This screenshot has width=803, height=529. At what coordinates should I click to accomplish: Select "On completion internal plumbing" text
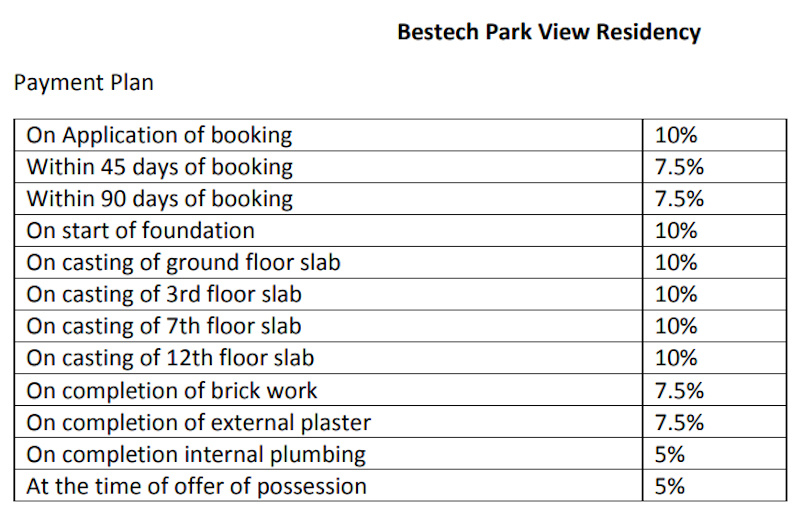pyautogui.click(x=196, y=454)
